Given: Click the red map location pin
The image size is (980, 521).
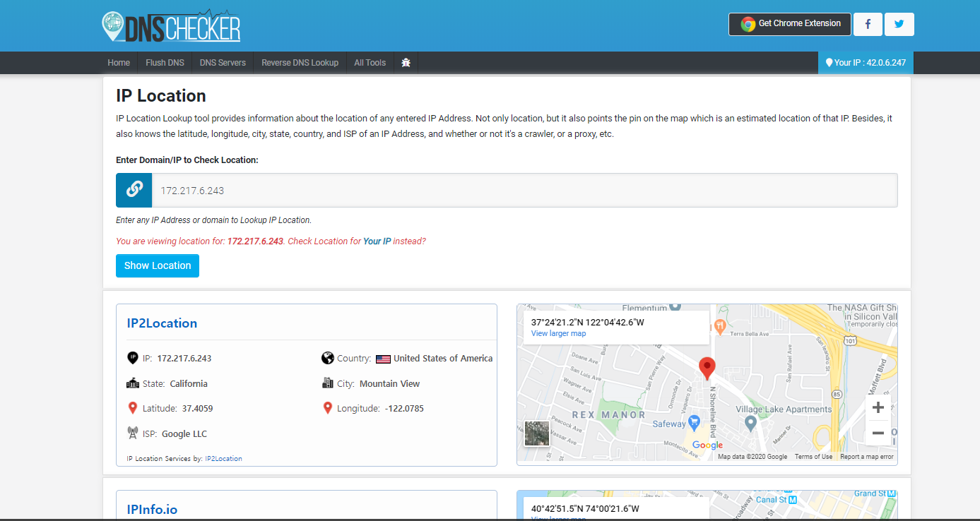Looking at the screenshot, I should coord(707,368).
